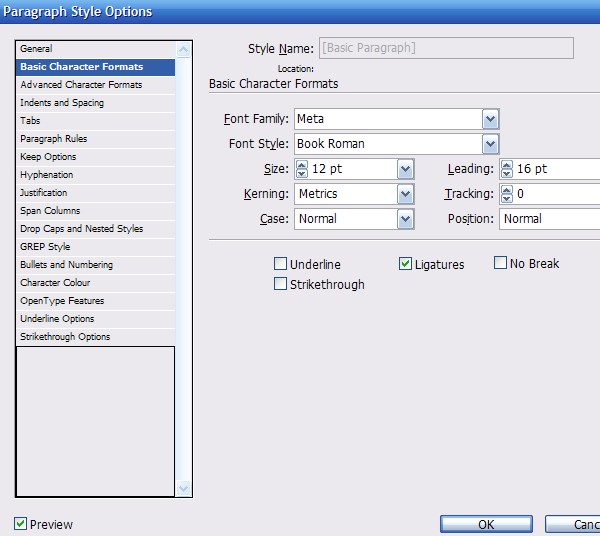The image size is (600, 536).
Task: Open the Font Family dropdown
Action: 490,119
